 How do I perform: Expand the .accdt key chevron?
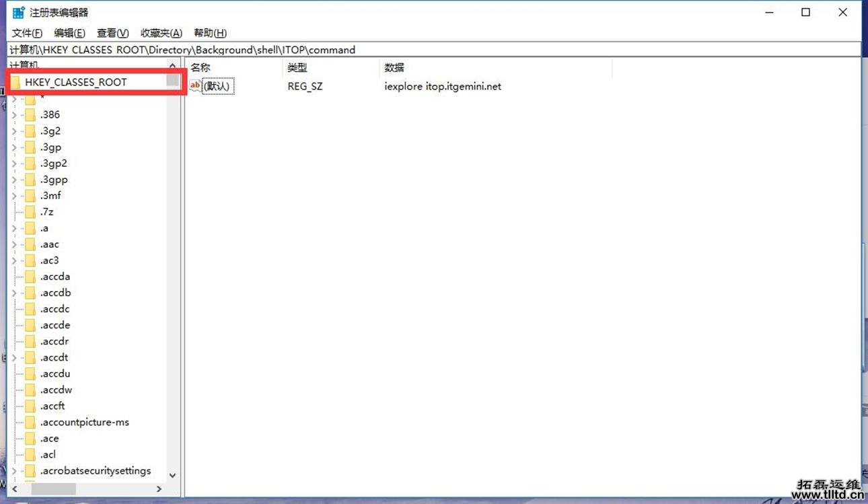14,358
